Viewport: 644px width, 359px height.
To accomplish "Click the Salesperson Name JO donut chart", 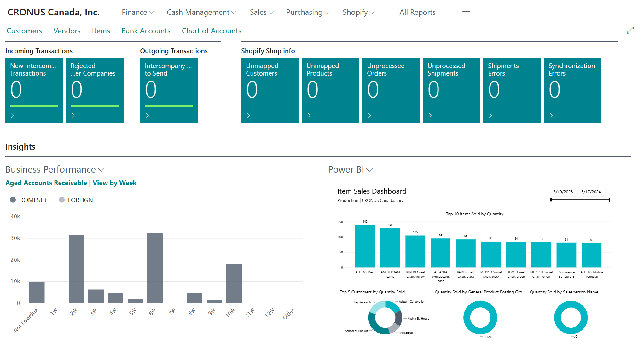I will pos(571,317).
